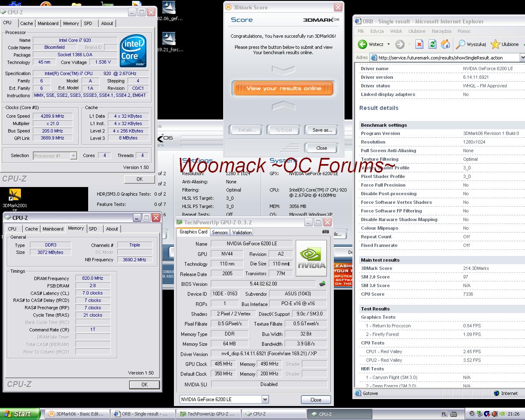Click the Internet zone globe in status bar
525x420 pixels.
point(497,393)
